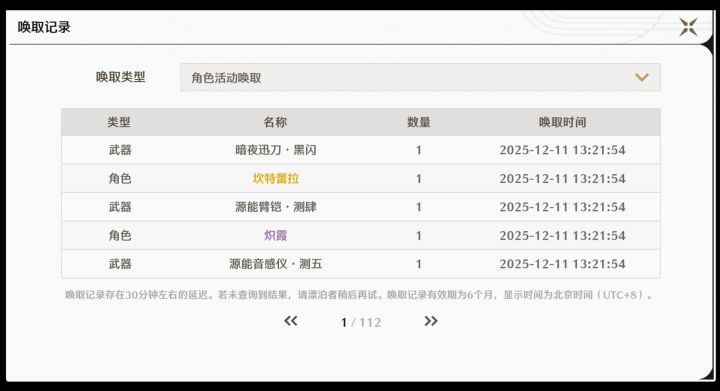Click 武器 type in 源能音感仪·测五 row
This screenshot has height=391, width=720.
pos(120,264)
